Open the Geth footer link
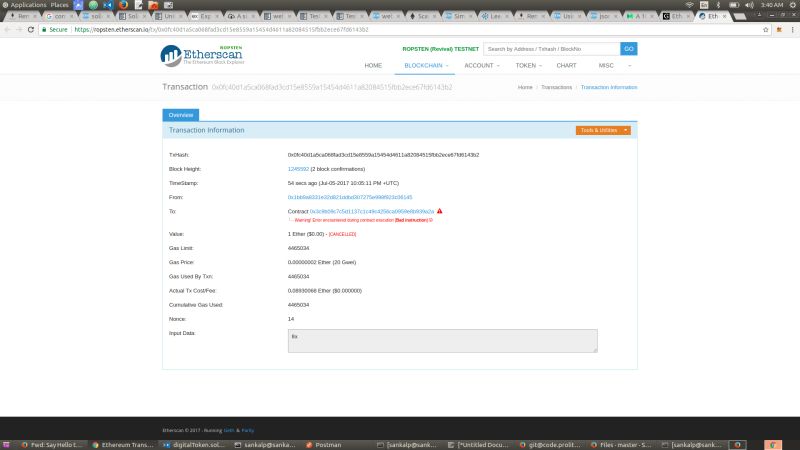Screen dimensions: 800x450 [229, 431]
